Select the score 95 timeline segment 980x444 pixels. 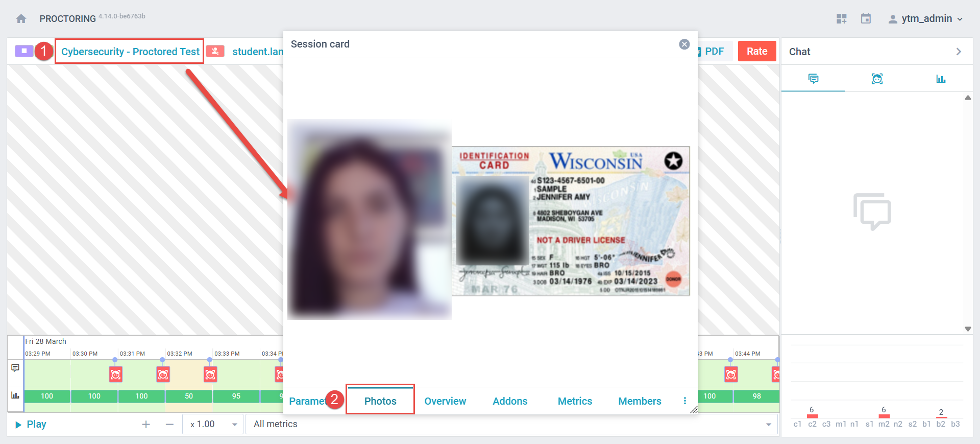[236, 396]
